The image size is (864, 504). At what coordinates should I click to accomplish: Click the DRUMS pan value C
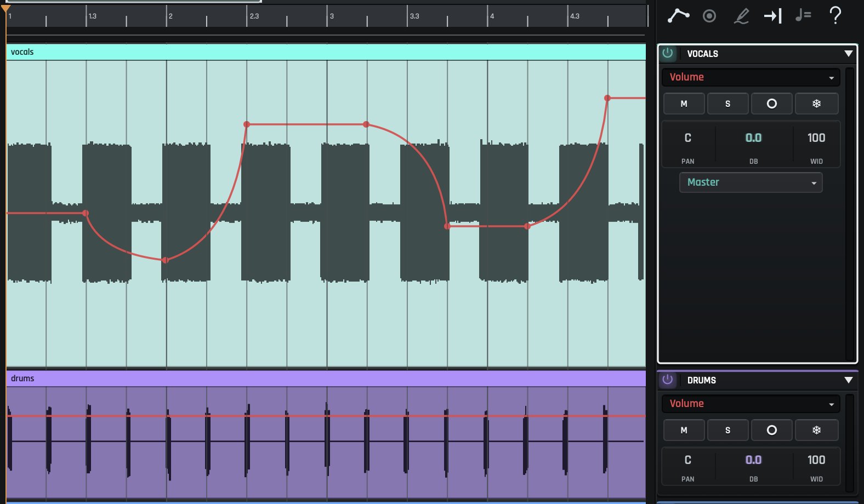tap(688, 460)
